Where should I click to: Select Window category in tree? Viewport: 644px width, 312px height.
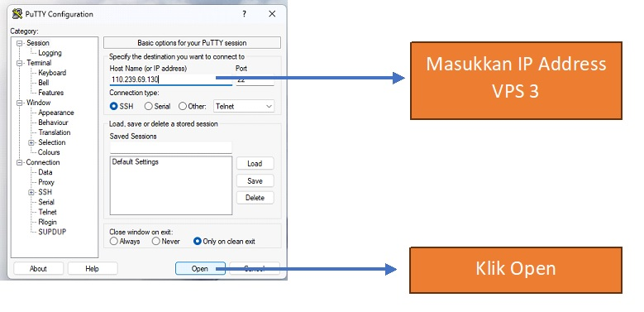click(38, 103)
